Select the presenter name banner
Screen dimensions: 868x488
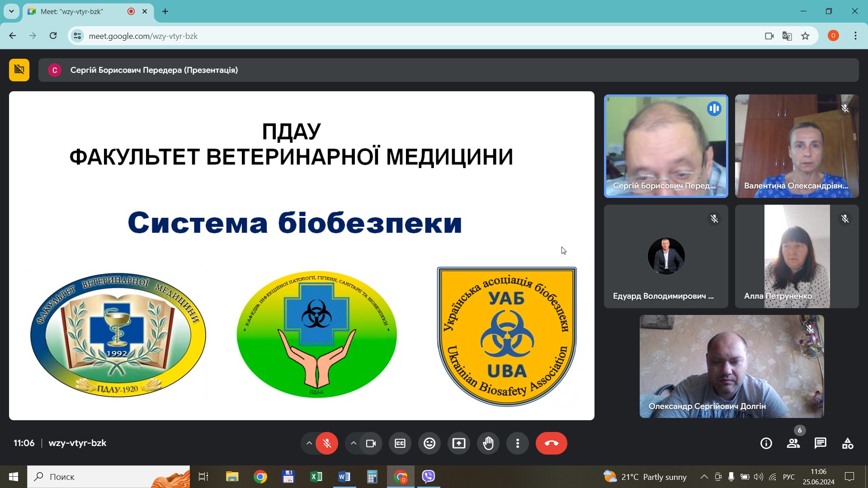tap(448, 70)
